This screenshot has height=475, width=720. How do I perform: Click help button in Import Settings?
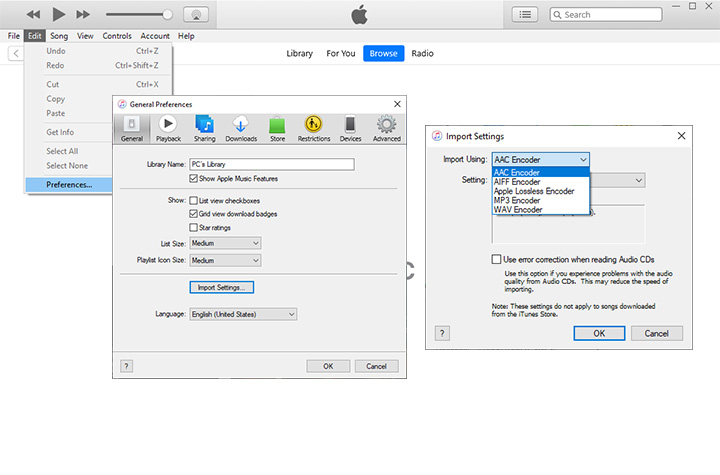click(x=442, y=334)
